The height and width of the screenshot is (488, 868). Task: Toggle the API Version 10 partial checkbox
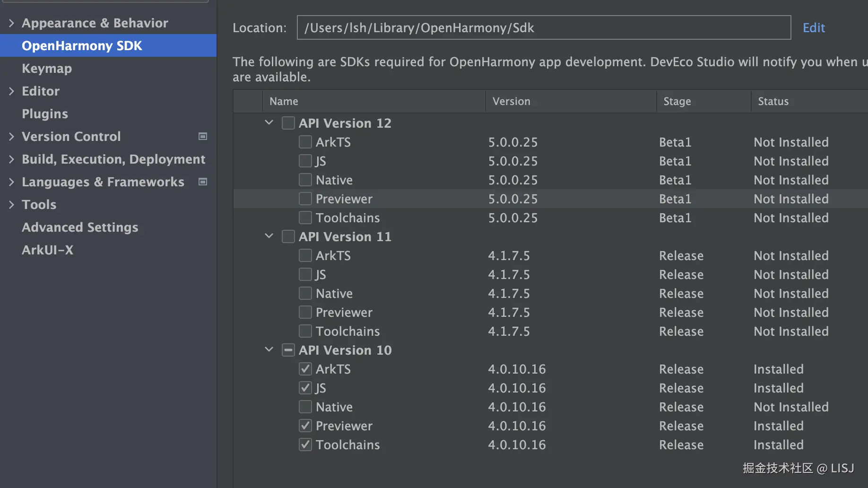tap(288, 350)
